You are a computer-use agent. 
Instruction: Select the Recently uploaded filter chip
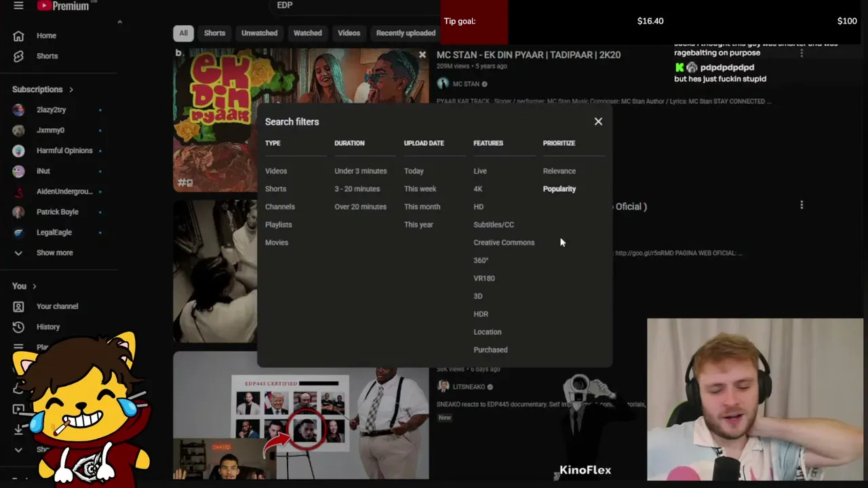tap(406, 33)
